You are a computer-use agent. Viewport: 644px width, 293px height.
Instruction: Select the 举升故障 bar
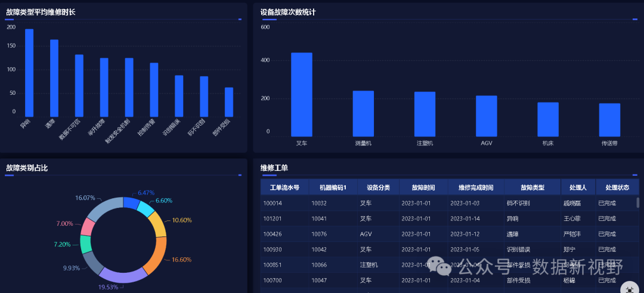[x=104, y=88]
